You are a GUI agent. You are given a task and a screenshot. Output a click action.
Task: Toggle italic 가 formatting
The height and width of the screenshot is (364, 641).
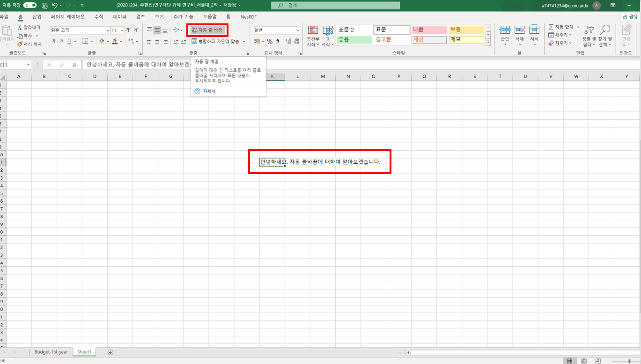click(61, 42)
